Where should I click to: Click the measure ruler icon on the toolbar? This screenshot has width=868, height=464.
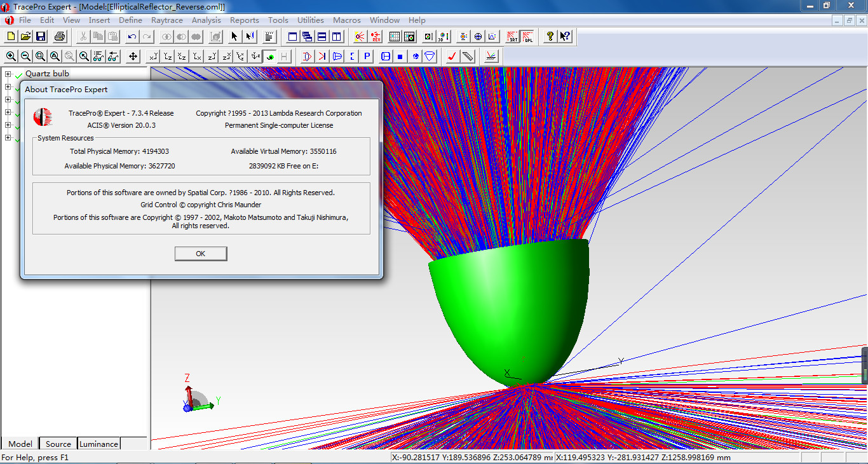[468, 57]
